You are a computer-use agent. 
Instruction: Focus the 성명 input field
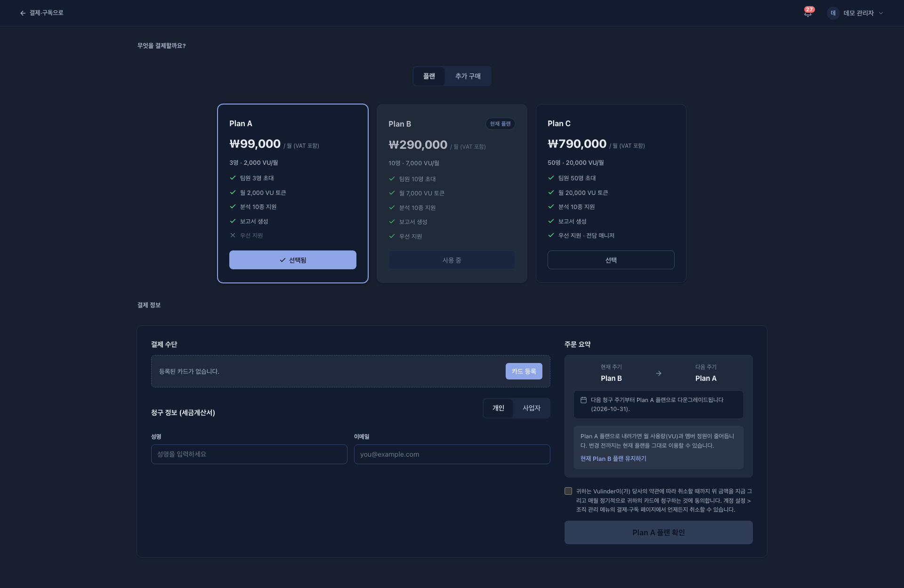click(x=249, y=454)
